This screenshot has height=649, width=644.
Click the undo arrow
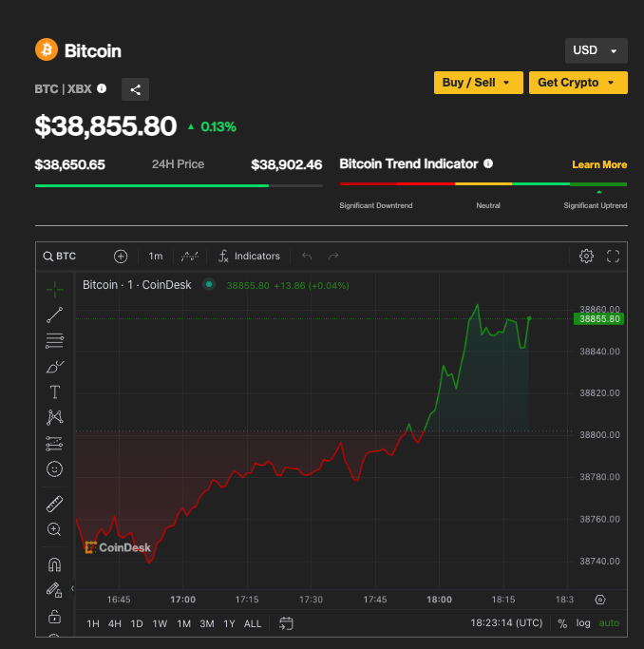tap(307, 257)
